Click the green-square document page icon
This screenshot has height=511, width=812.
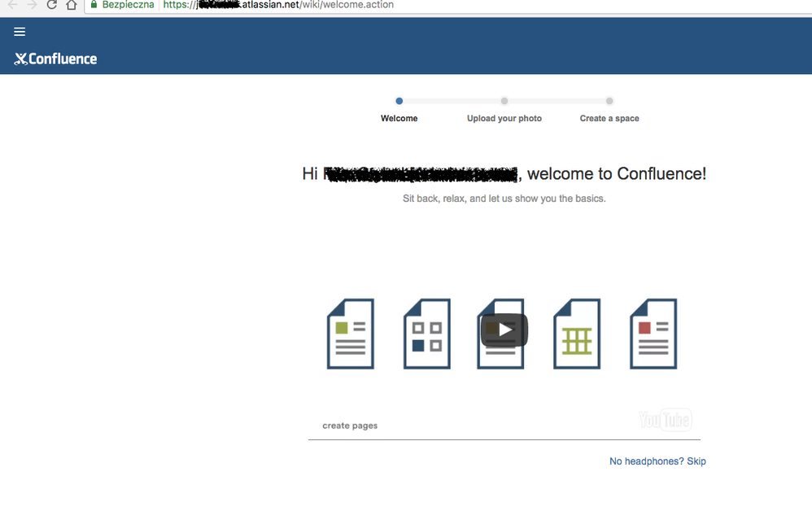point(351,334)
